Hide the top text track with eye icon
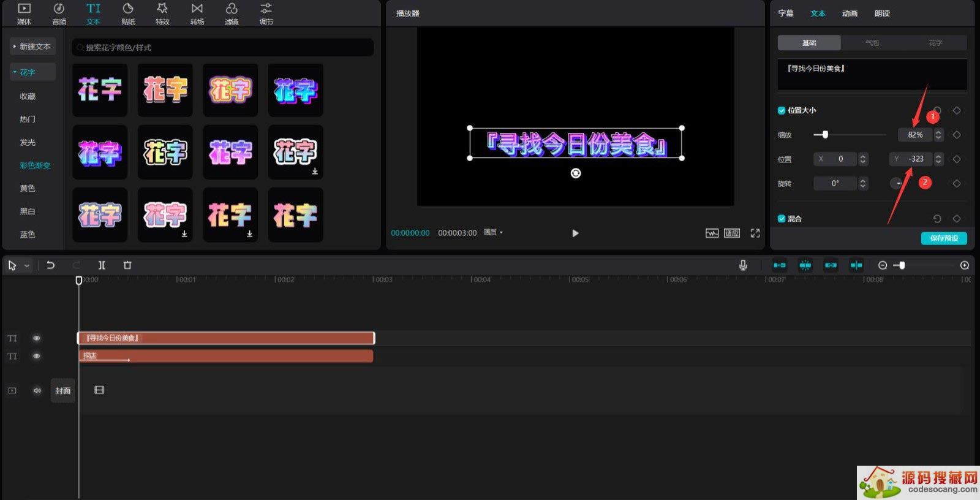 click(37, 338)
